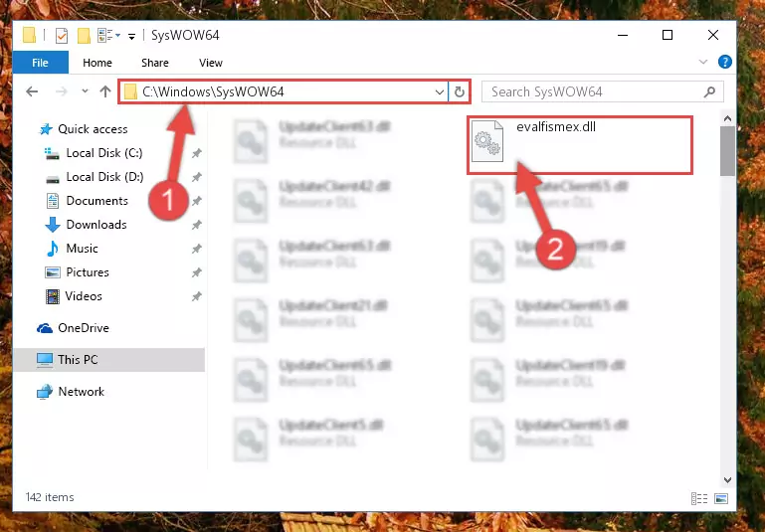This screenshot has width=765, height=532.
Task: Select OneDrive in navigation pane
Action: coord(83,328)
